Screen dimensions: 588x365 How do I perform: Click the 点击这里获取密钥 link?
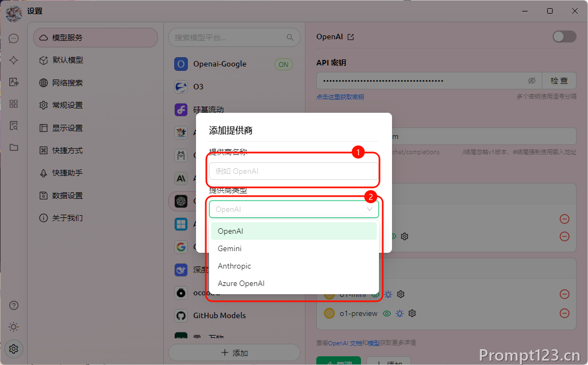[x=340, y=97]
